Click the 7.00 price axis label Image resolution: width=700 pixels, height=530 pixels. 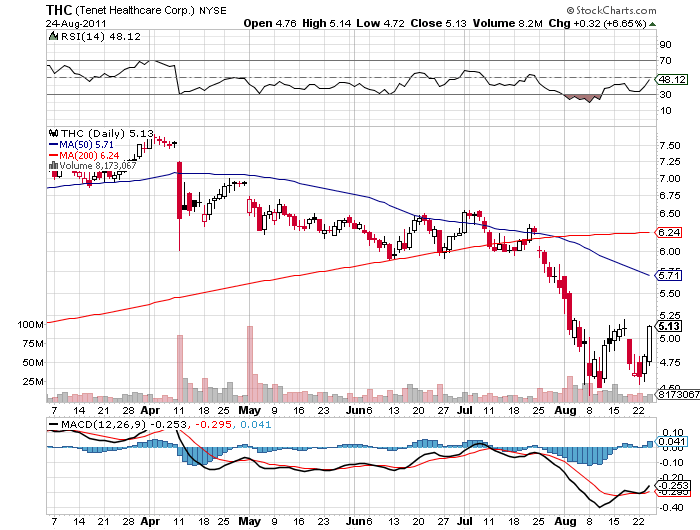click(x=670, y=179)
